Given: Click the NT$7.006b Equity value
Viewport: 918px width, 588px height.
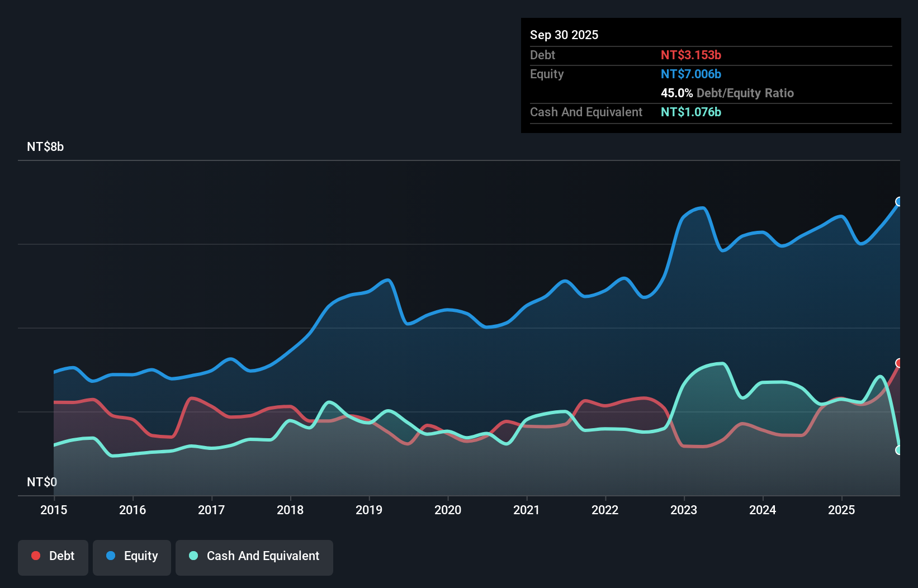Looking at the screenshot, I should (x=691, y=74).
